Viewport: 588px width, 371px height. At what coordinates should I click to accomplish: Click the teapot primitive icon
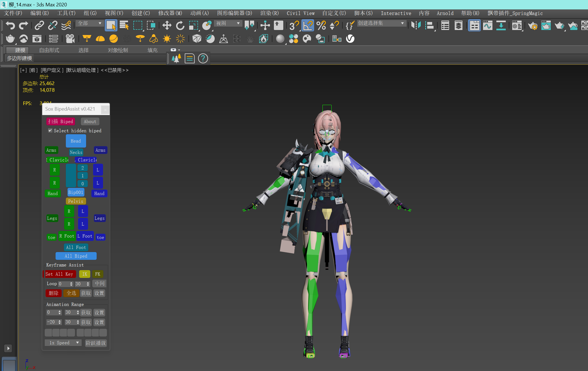pos(10,39)
